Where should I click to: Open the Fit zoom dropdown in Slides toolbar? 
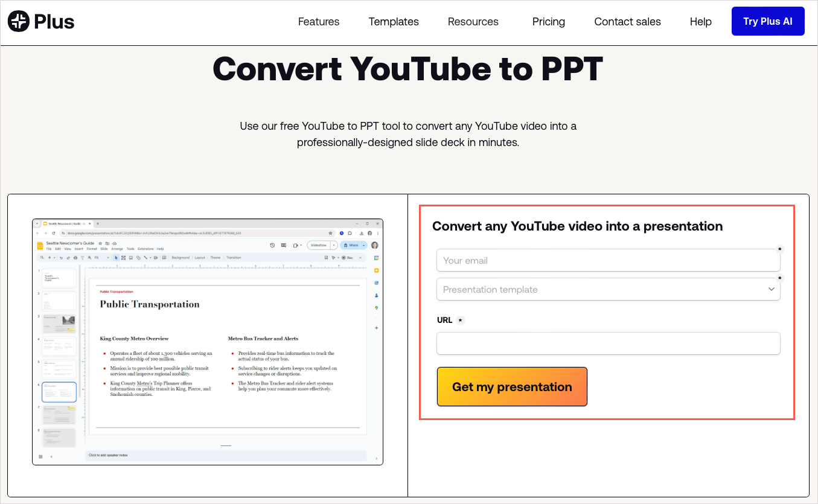(x=101, y=258)
